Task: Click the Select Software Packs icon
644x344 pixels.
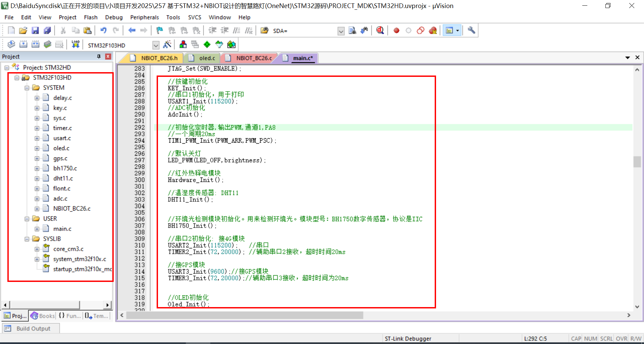Action: 219,44
